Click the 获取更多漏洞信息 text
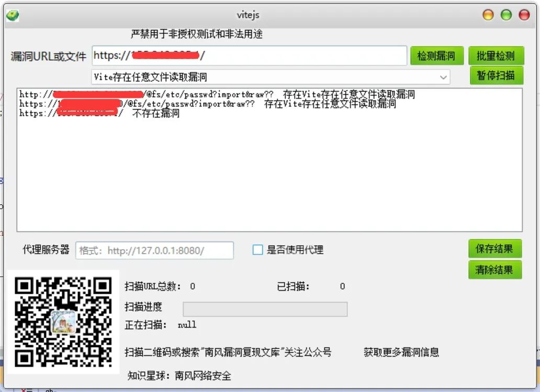The height and width of the screenshot is (392, 540). (x=401, y=352)
